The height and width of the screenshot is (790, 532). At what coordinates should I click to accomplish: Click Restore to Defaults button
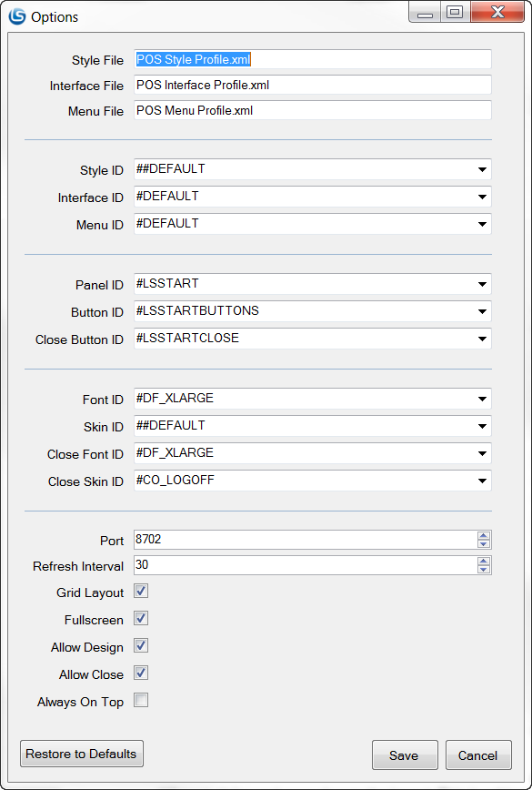pyautogui.click(x=82, y=754)
